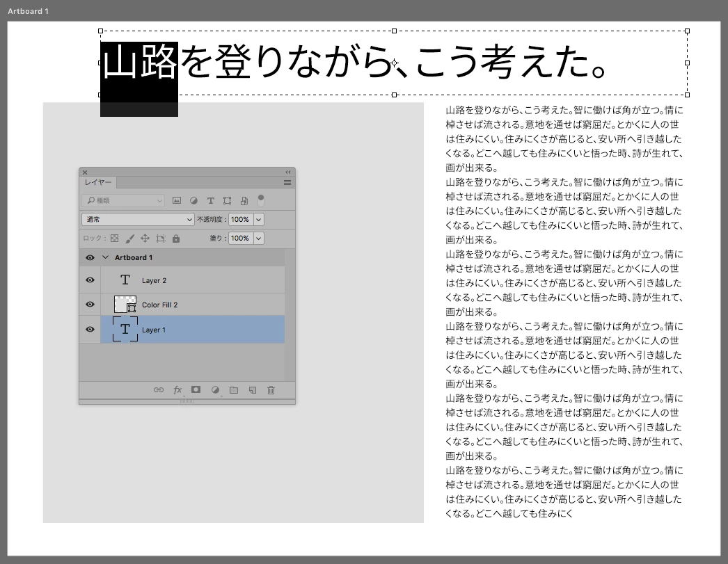Click the Artboard 1 label above canvas
The width and height of the screenshot is (728, 564).
point(28,11)
